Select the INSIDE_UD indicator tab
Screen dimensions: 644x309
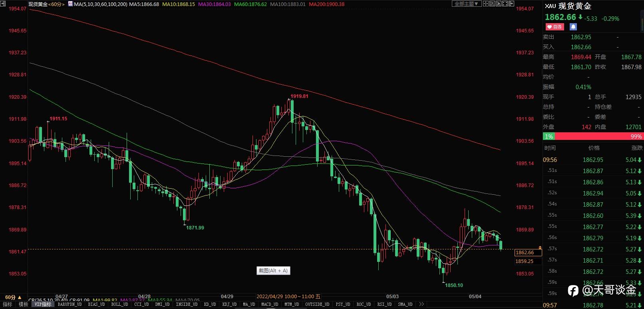(187, 305)
